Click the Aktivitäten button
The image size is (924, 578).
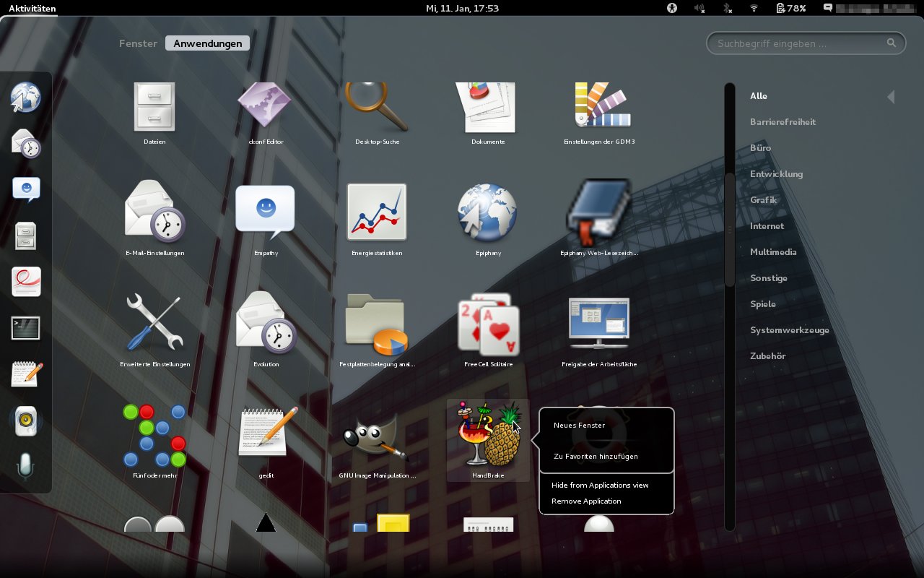coord(32,8)
